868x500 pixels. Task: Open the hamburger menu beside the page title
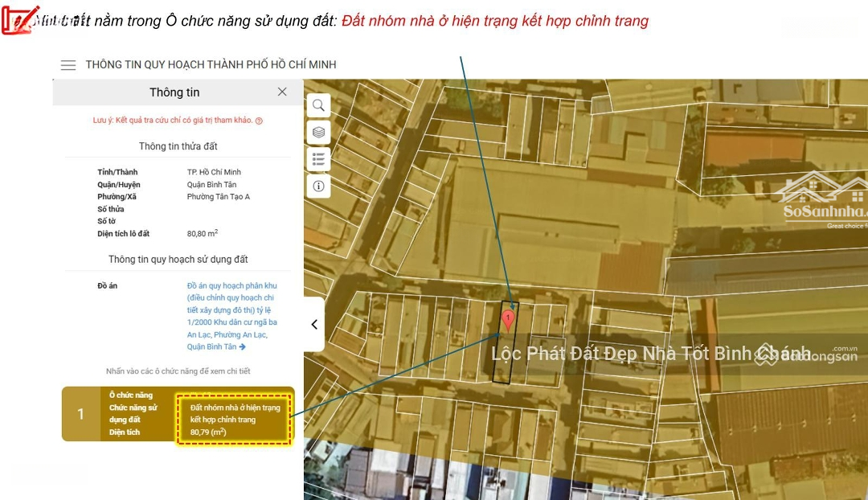tap(68, 65)
